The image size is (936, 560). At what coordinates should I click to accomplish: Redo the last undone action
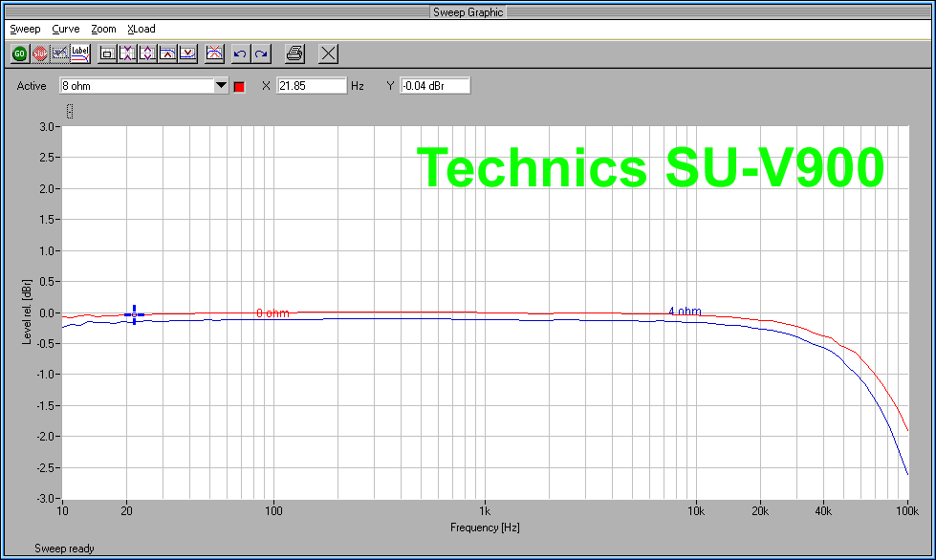[261, 54]
